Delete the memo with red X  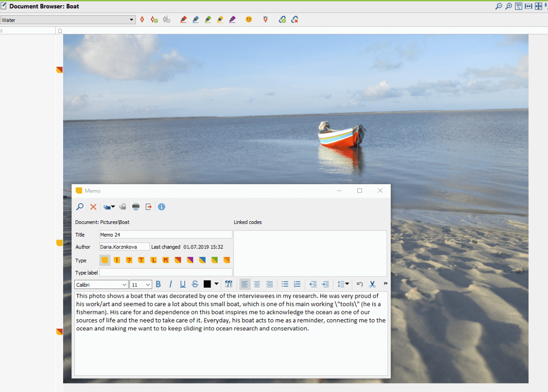tap(93, 207)
